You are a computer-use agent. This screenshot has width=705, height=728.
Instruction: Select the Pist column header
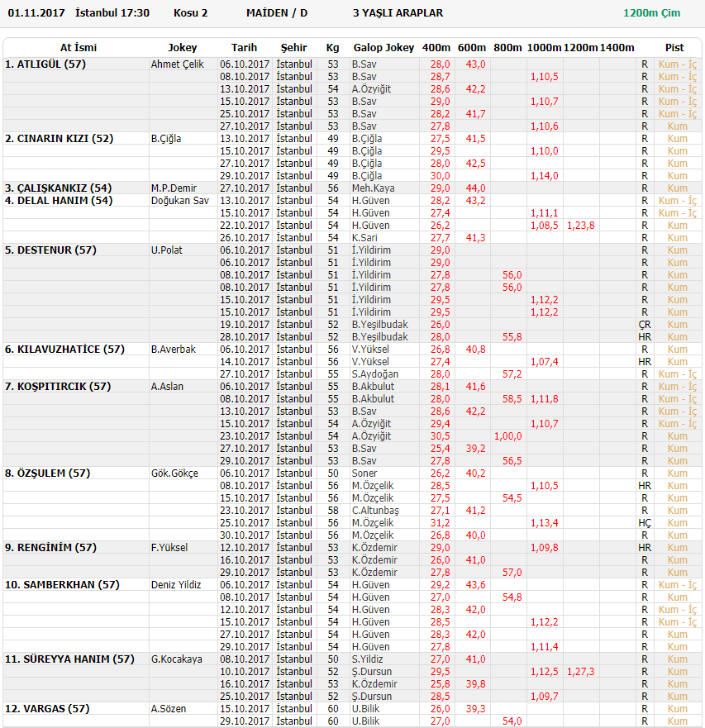coord(674,47)
